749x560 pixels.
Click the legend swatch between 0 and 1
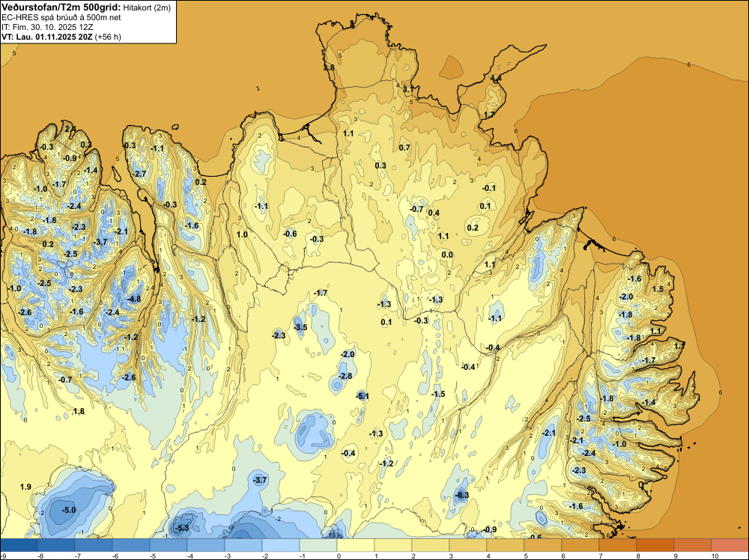355,545
